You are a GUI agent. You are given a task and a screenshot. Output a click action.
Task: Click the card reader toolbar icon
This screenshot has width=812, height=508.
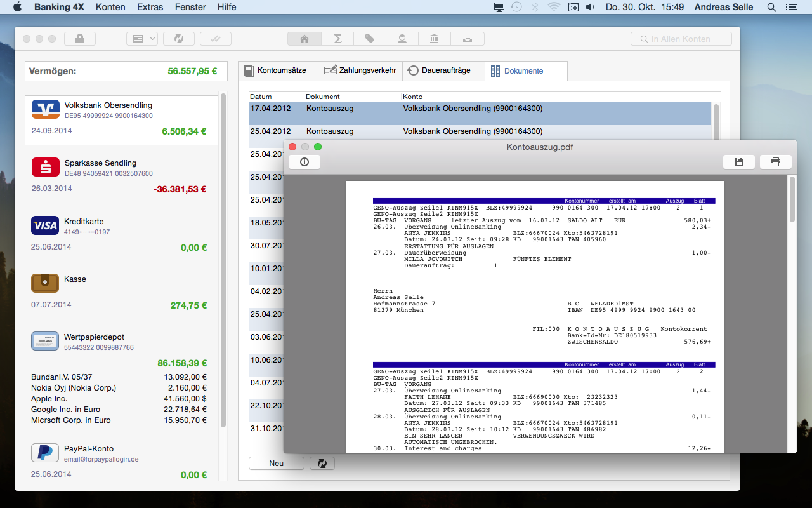(468, 38)
